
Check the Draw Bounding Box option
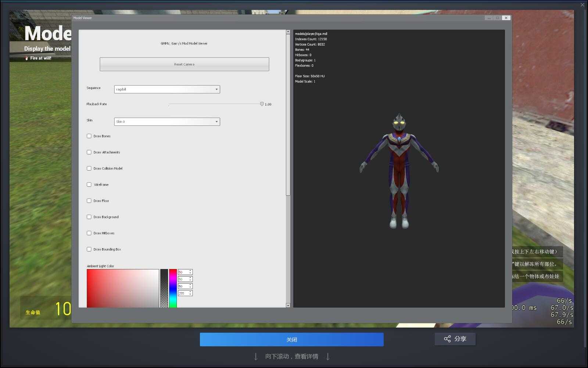(x=89, y=249)
